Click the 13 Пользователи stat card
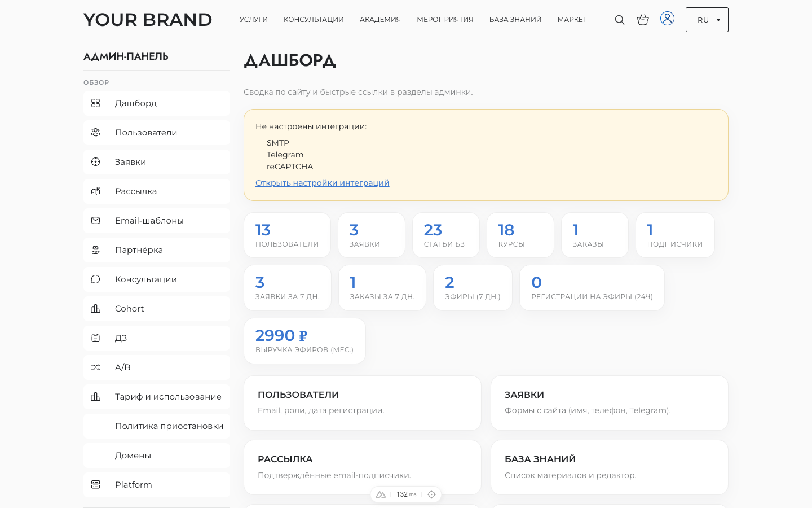This screenshot has height=508, width=812. click(287, 235)
